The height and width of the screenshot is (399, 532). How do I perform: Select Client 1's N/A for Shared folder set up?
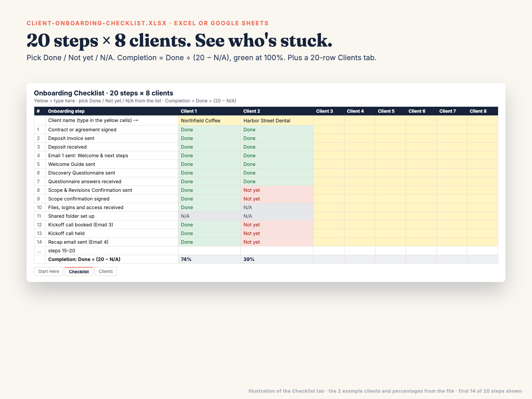(x=209, y=216)
